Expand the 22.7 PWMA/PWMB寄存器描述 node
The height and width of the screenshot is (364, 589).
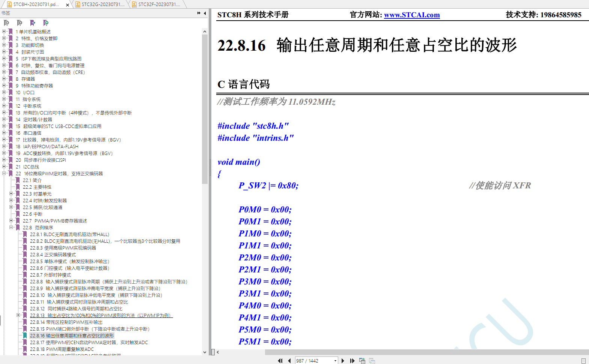[11, 221]
